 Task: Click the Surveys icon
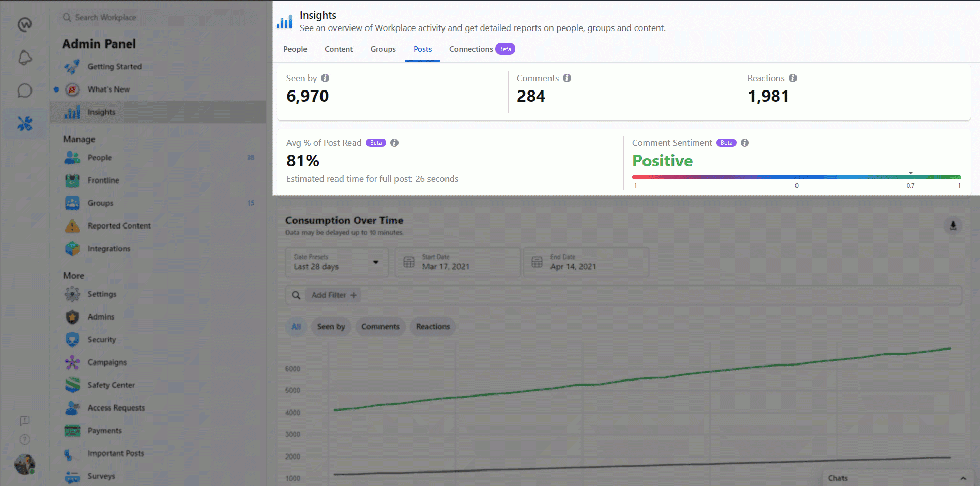72,476
